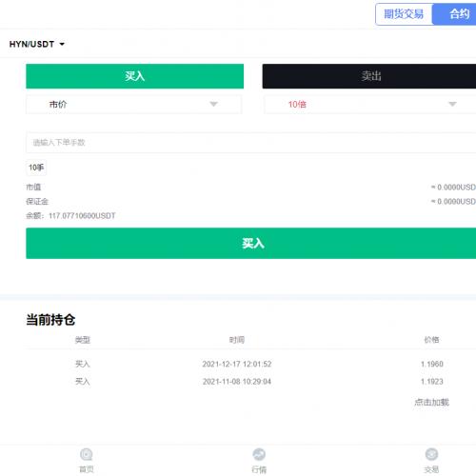The width and height of the screenshot is (476, 476).
Task: Open the 交易 trade icon
Action: tap(431, 454)
